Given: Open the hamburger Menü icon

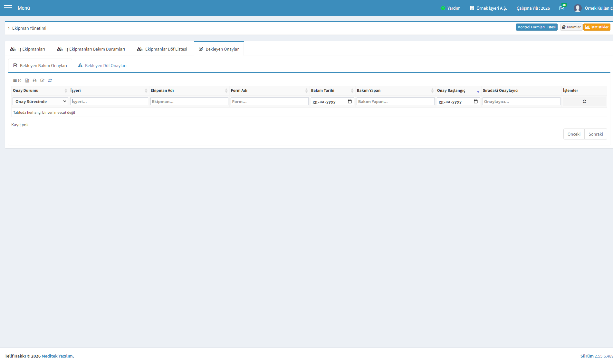Looking at the screenshot, I should click(x=8, y=8).
